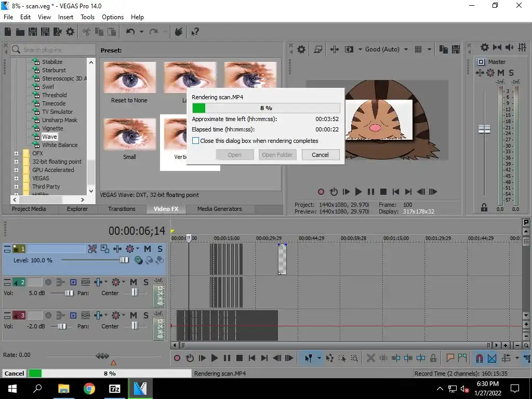This screenshot has width=532, height=399.
Task: Switch to the Transitions tab
Action: pos(122,209)
